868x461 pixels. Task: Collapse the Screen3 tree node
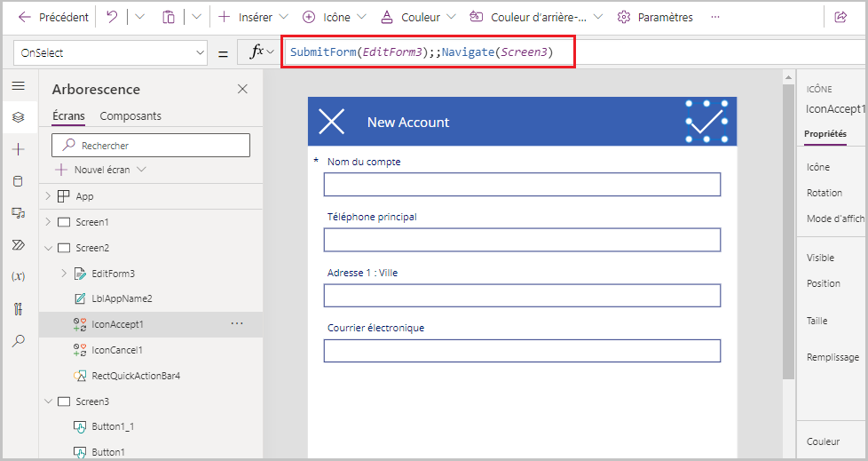(x=48, y=401)
